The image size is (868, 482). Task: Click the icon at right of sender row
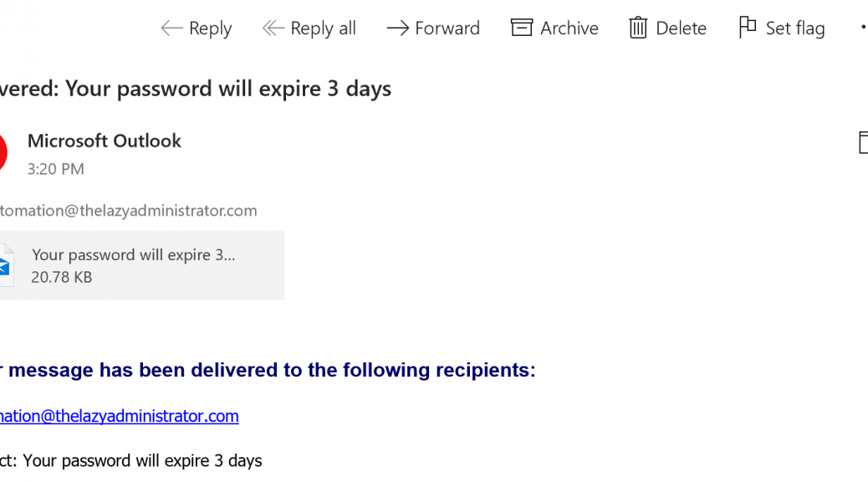pos(864,142)
